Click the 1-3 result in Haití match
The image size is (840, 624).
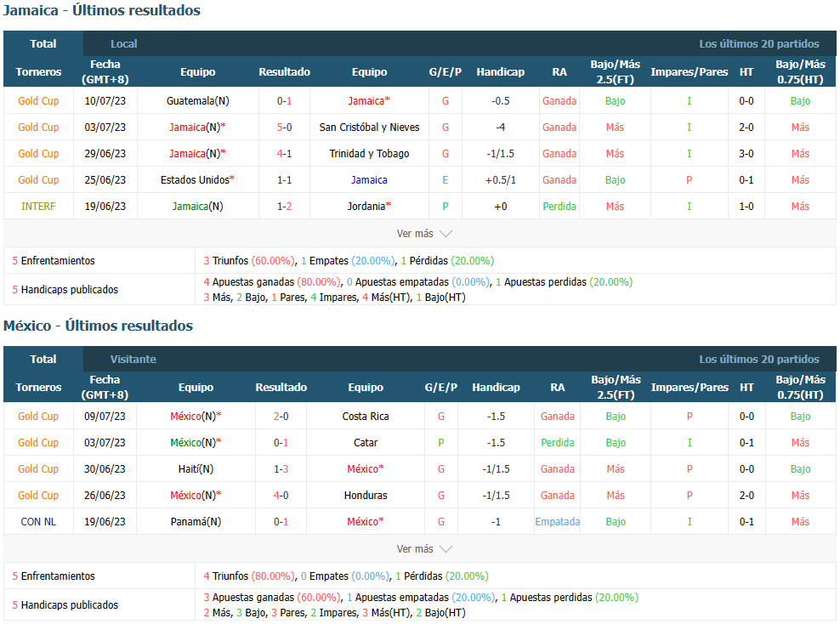point(281,469)
